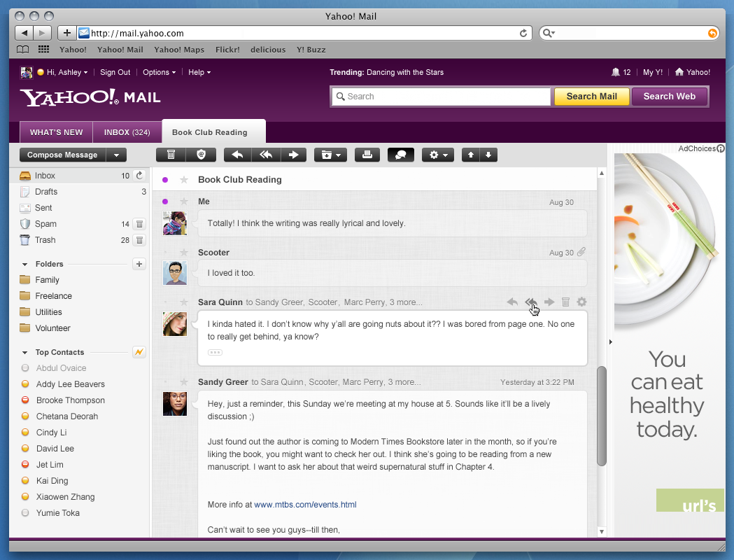
Task: Open the Flickr! bookmark
Action: (x=227, y=50)
